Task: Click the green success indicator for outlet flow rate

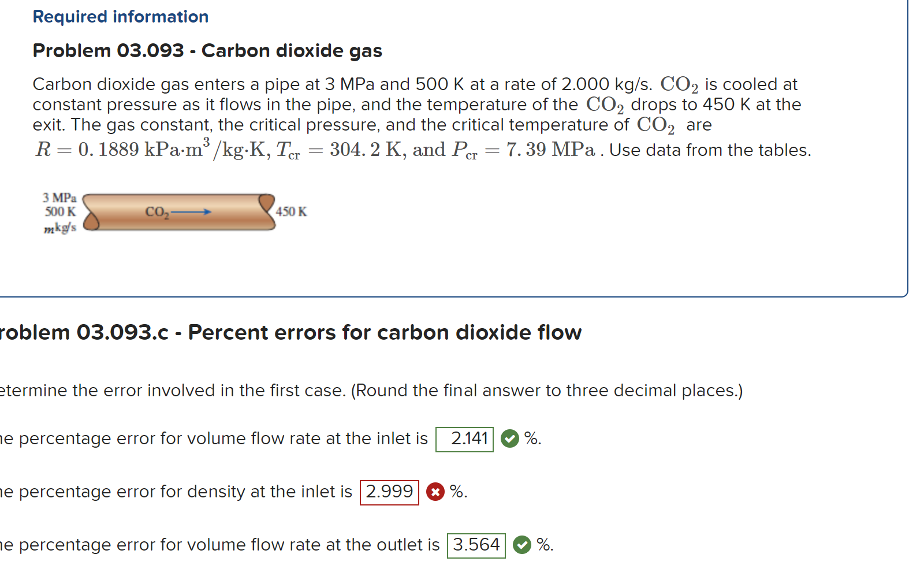Action: point(523,545)
